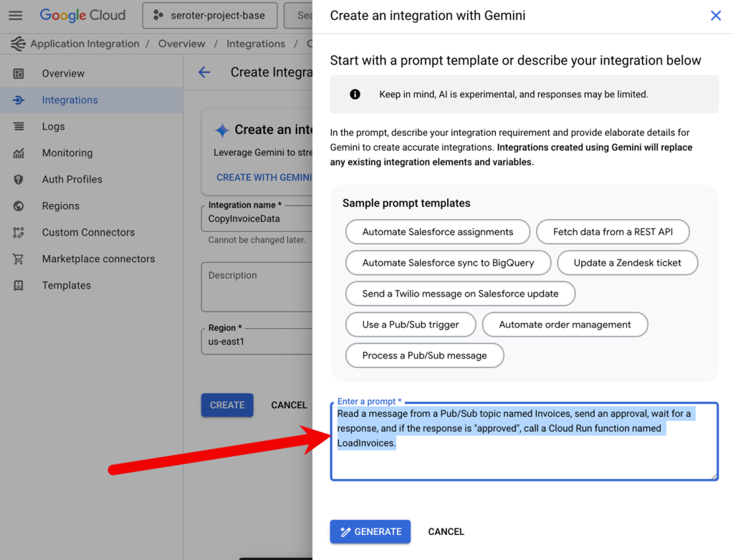Select the Update a Zendesk ticket template
Viewport: 733px width, 560px height.
click(627, 263)
